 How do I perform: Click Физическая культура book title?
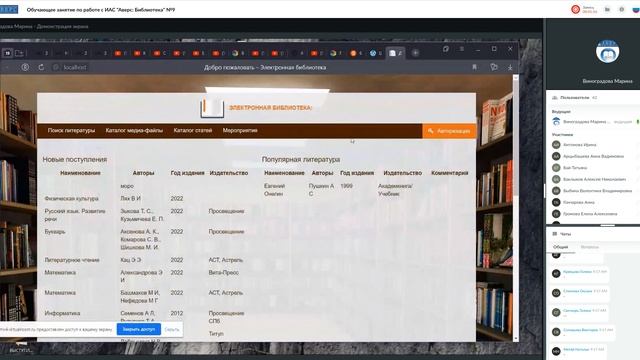(71, 198)
